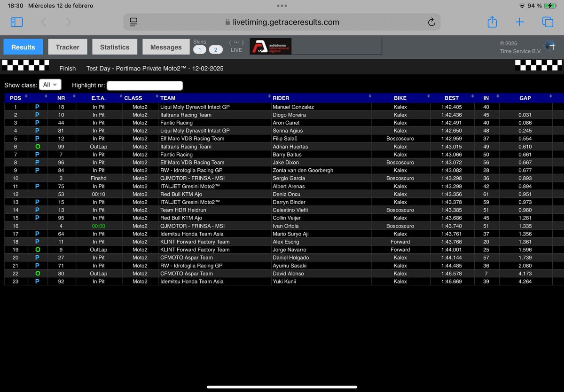Click gap value 4.264
Viewport: 564px width, 392px height.
525,282
